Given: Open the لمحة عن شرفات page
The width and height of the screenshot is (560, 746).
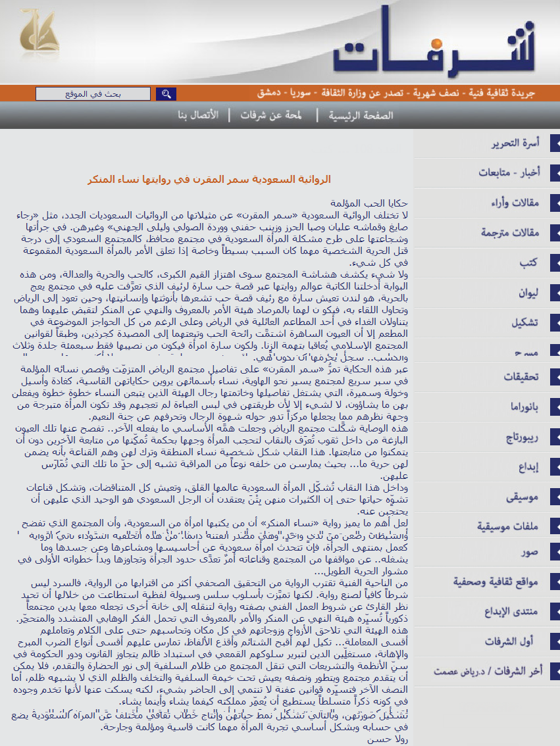Looking at the screenshot, I should pyautogui.click(x=270, y=116).
